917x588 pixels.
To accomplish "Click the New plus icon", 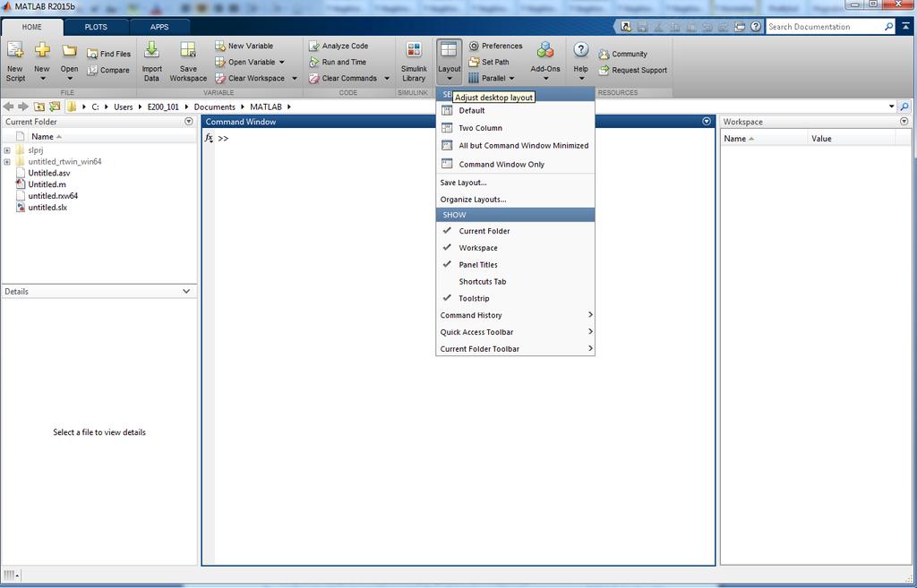I will 42,50.
